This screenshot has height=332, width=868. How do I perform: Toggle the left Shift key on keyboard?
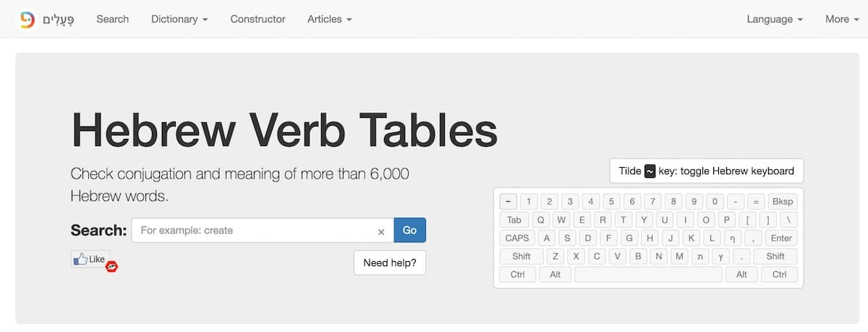click(522, 256)
